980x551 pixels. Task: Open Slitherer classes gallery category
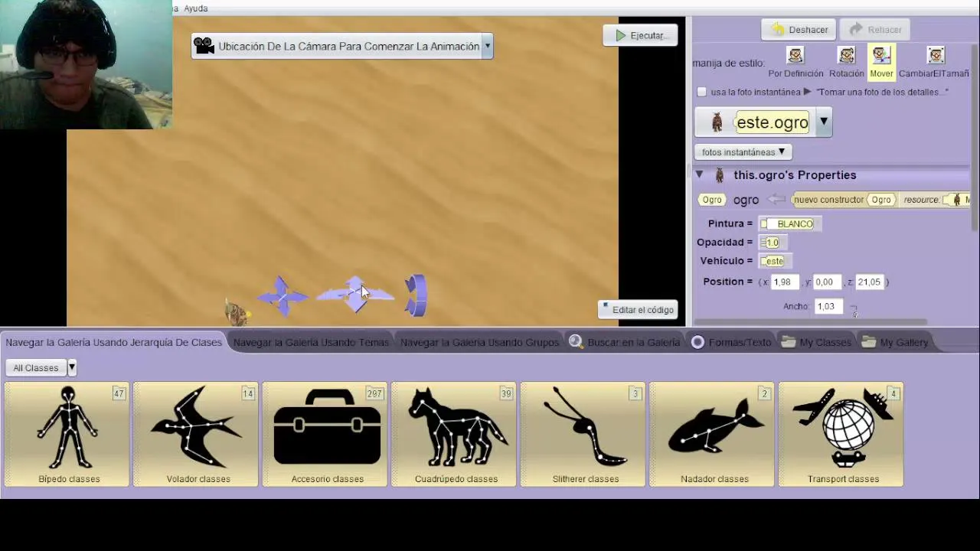[x=583, y=435]
